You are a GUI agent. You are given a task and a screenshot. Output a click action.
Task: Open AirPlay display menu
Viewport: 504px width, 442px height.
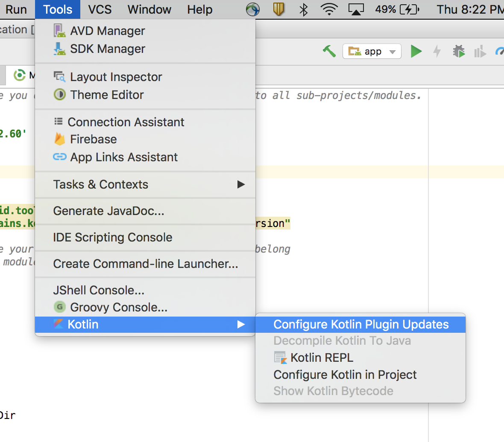click(356, 10)
